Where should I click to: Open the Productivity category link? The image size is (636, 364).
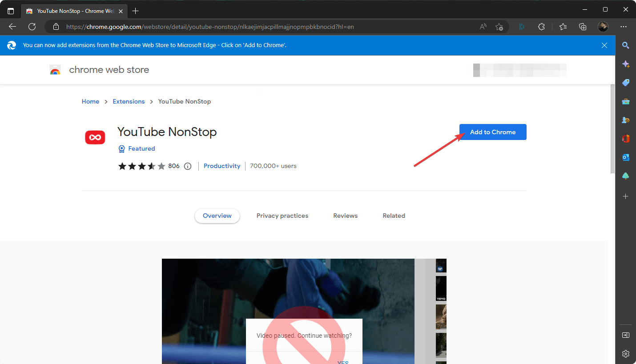pyautogui.click(x=222, y=166)
